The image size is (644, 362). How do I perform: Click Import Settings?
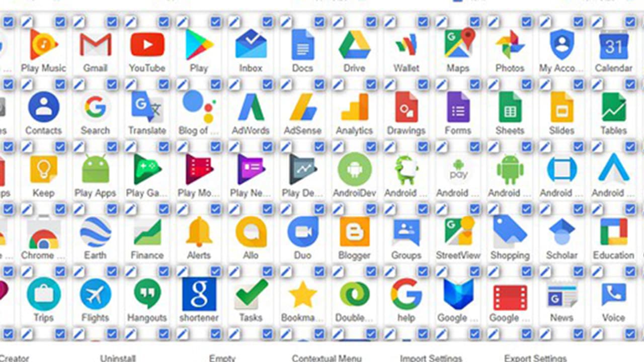click(x=431, y=358)
